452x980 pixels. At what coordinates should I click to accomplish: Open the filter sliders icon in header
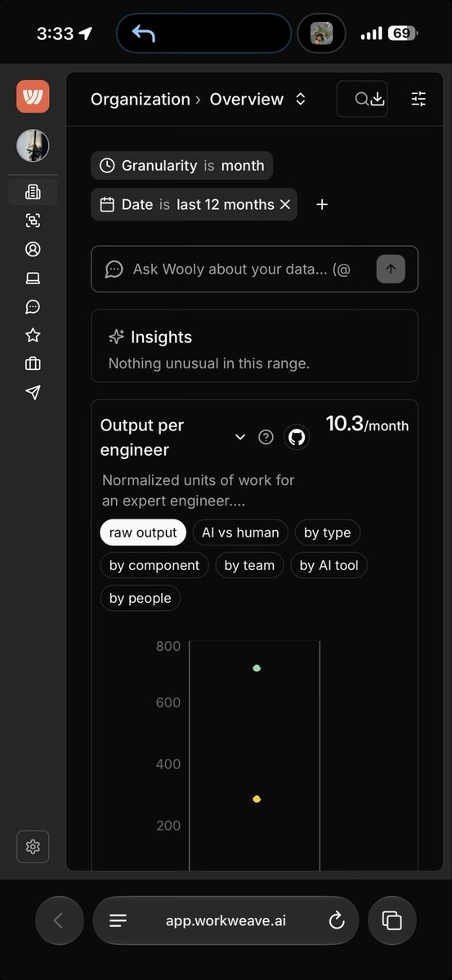[418, 99]
